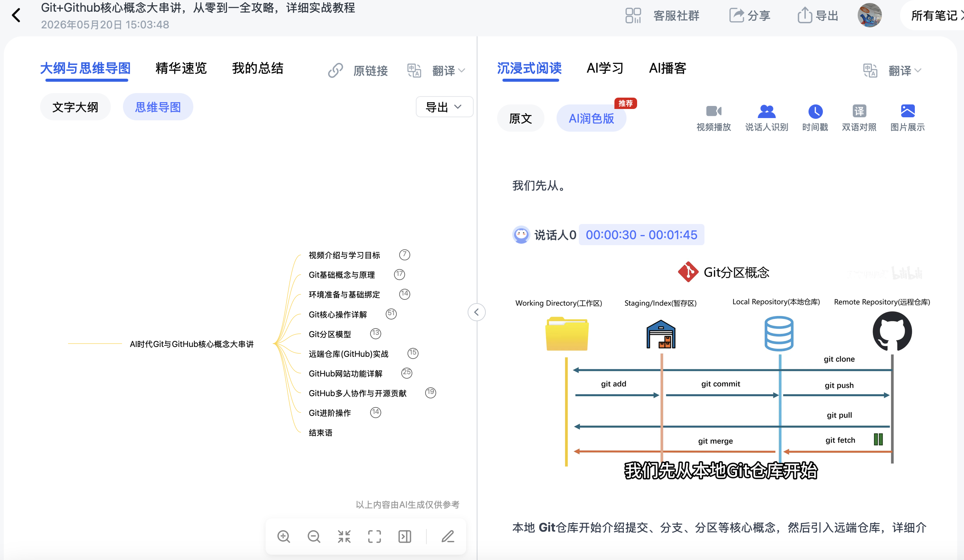The image size is (964, 560).
Task: Select 远端仓库(GitHub)实战 mind map node
Action: click(348, 354)
